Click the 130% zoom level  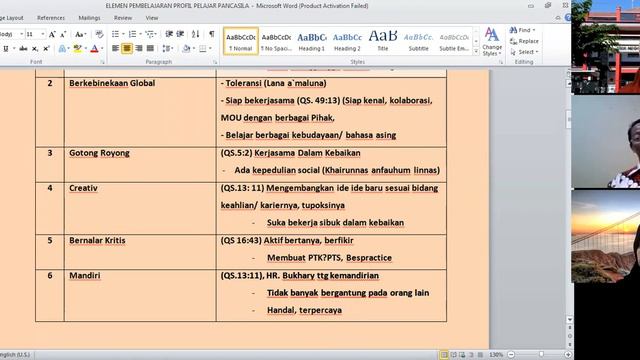coord(496,355)
